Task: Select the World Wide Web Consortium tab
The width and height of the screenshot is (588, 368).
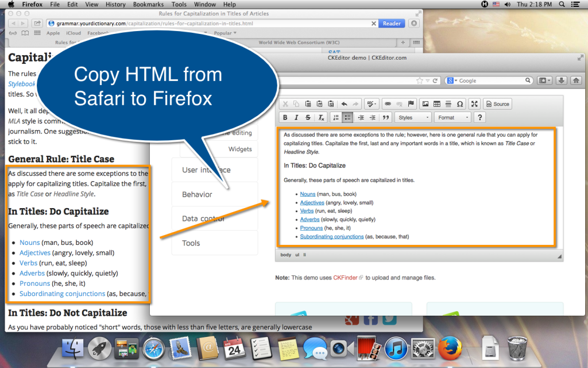Action: (299, 43)
